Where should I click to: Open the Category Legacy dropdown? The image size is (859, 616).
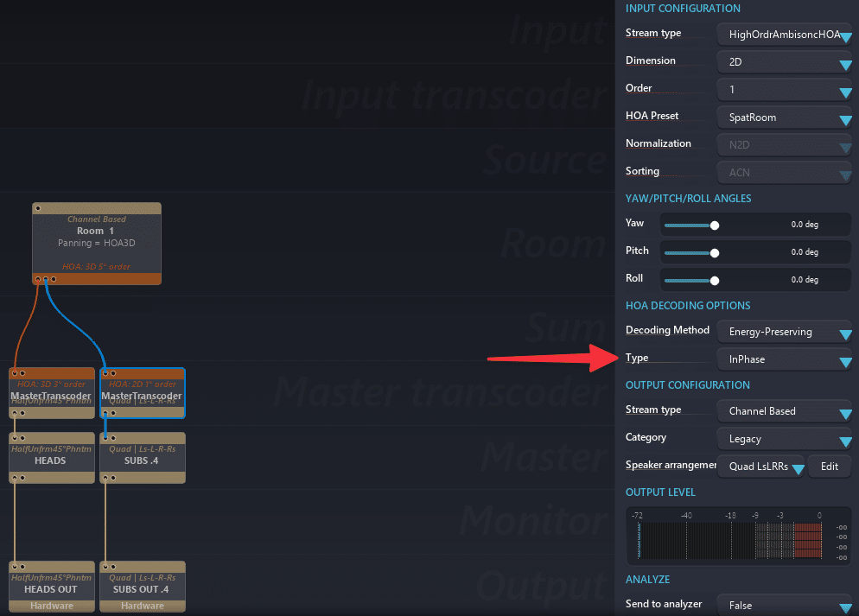784,439
